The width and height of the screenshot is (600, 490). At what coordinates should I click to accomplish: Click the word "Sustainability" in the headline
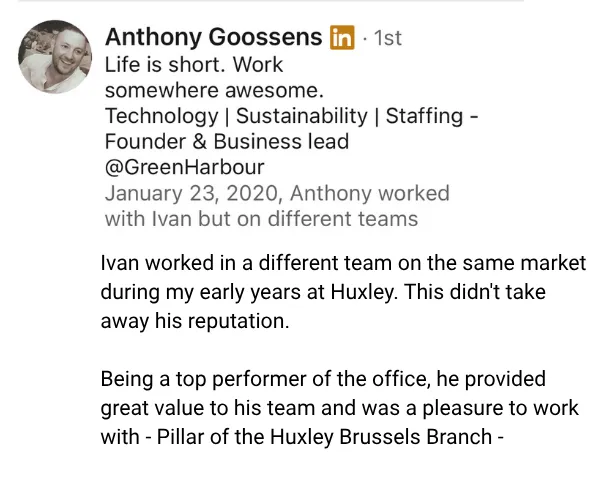[x=302, y=116]
